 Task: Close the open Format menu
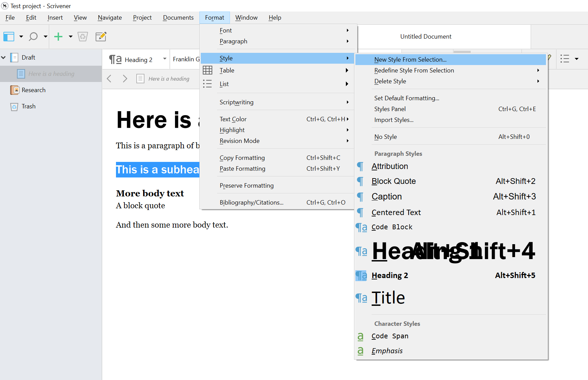click(215, 18)
